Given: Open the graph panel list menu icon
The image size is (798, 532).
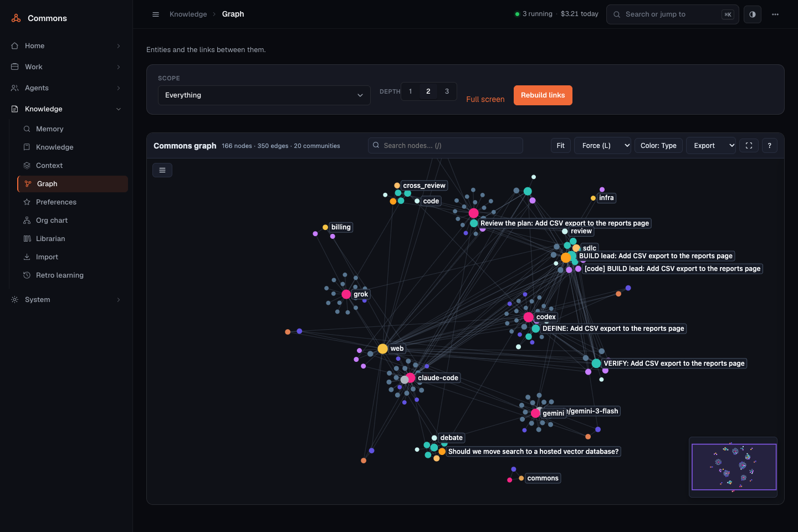Looking at the screenshot, I should [162, 170].
